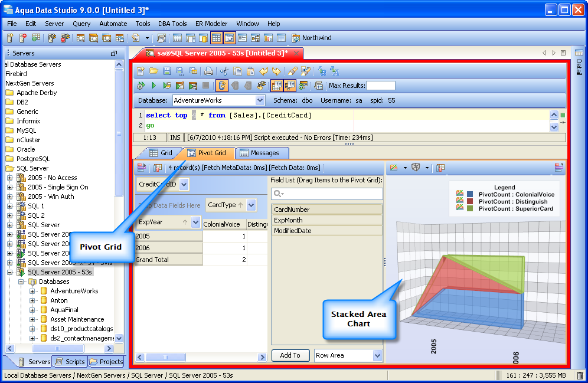Click the blue ColonialVoice legend swatch
Image resolution: width=588 pixels, height=383 pixels.
tap(470, 195)
